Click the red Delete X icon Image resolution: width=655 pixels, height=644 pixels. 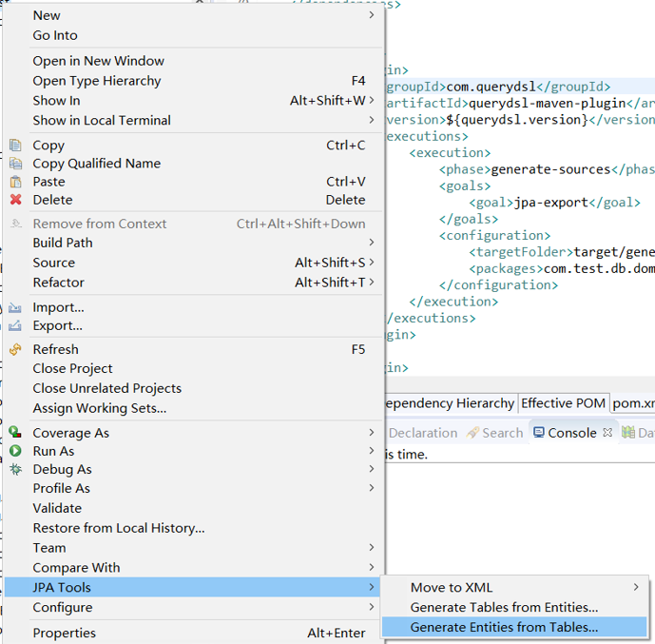click(15, 200)
